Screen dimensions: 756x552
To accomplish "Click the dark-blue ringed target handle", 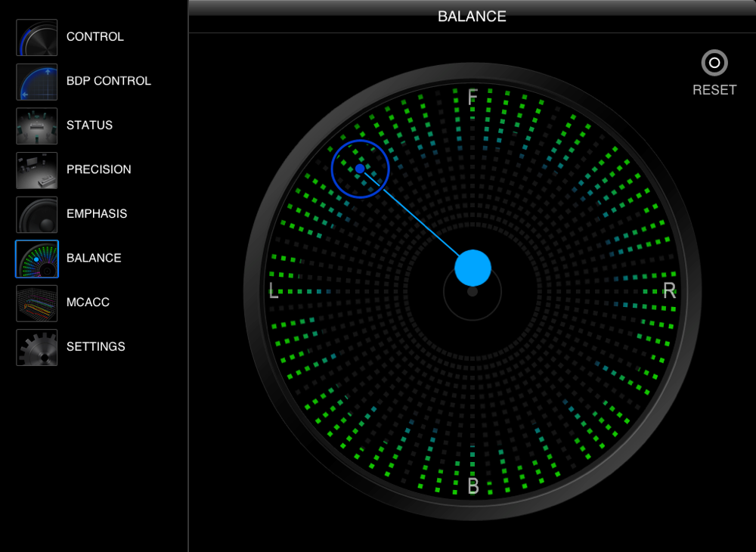I will coord(360,169).
